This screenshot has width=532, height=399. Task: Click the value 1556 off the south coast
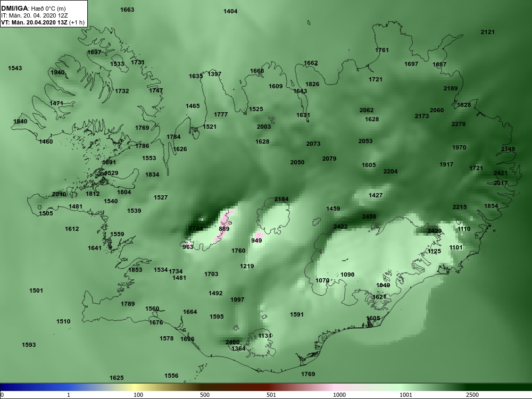coord(171,376)
